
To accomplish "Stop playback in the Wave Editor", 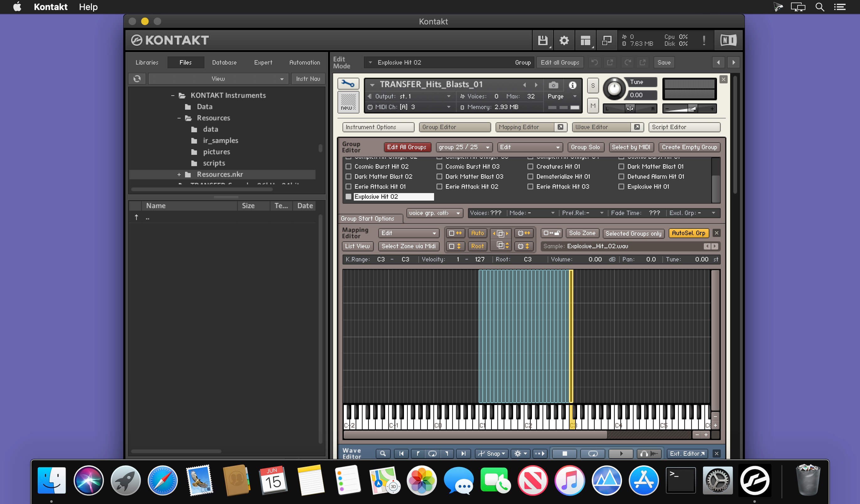I will pos(565,454).
